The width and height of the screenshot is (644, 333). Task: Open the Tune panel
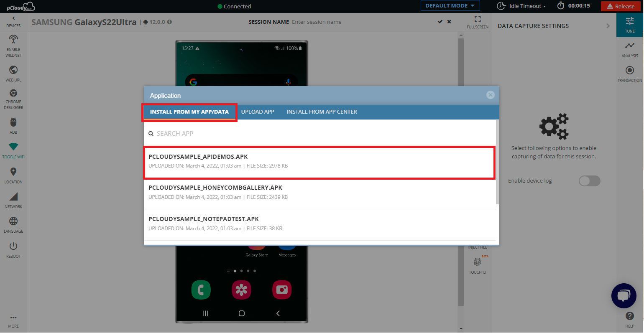point(630,25)
